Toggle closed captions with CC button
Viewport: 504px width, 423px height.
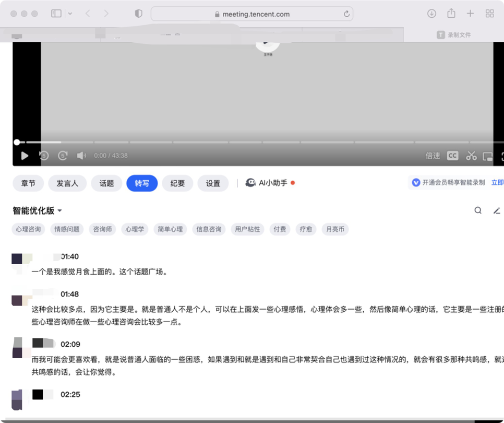click(x=452, y=156)
